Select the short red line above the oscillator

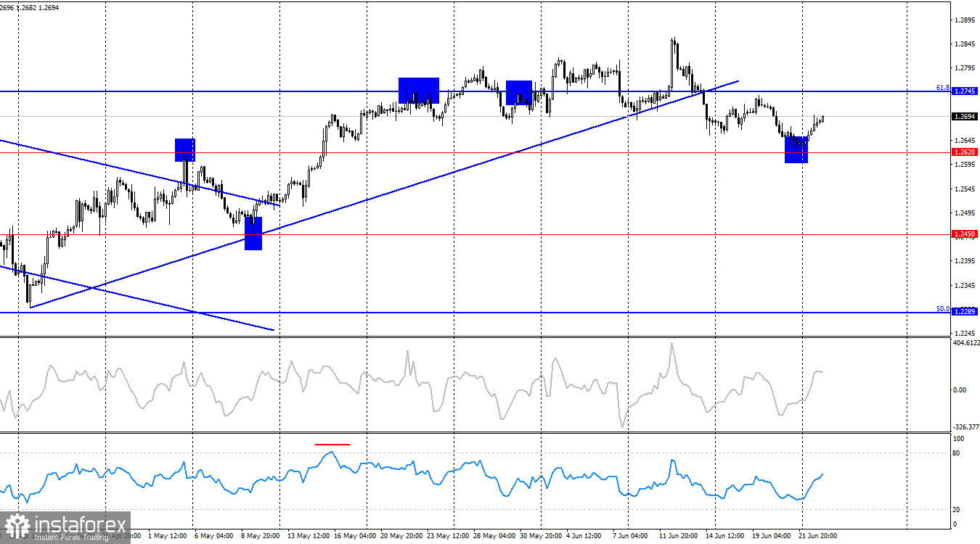332,444
